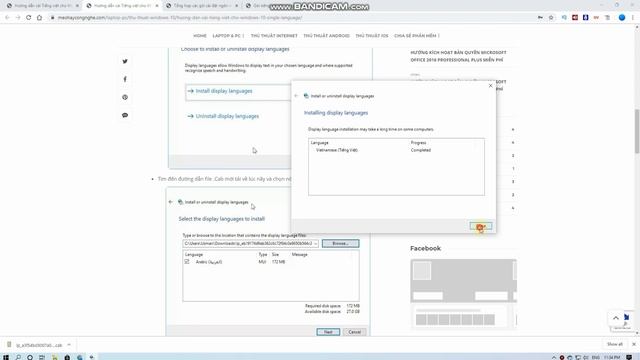Open the Chrome profile avatar
Viewport: 640px width, 360px height.
pos(622,18)
